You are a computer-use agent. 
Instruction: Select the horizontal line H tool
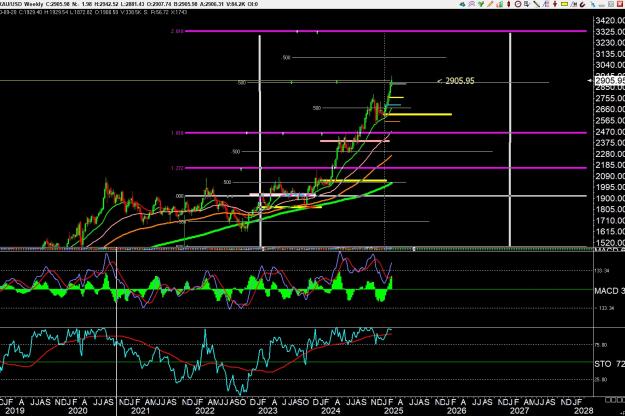pos(574,4)
